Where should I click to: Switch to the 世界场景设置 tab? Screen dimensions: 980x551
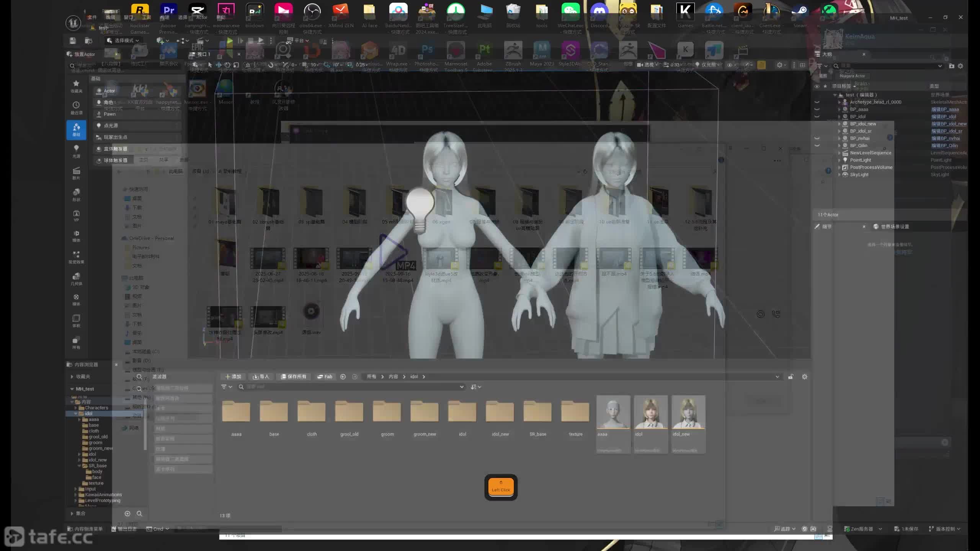point(894,227)
